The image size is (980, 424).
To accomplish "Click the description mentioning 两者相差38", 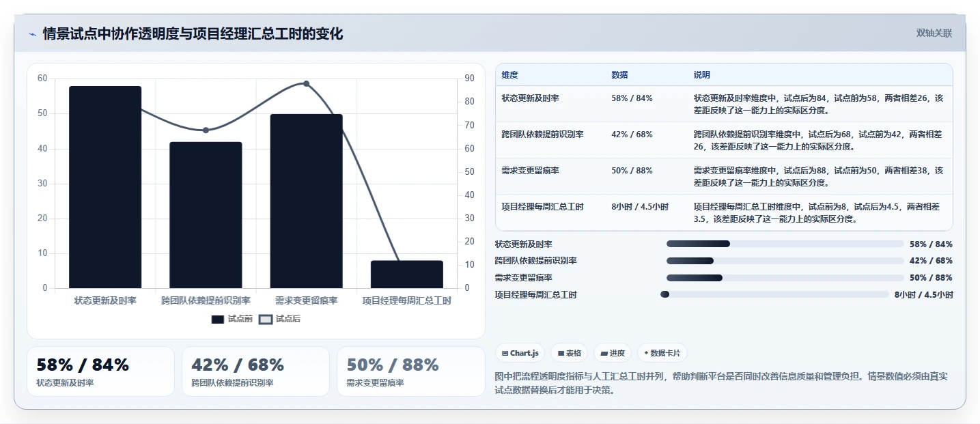I will coord(818,176).
